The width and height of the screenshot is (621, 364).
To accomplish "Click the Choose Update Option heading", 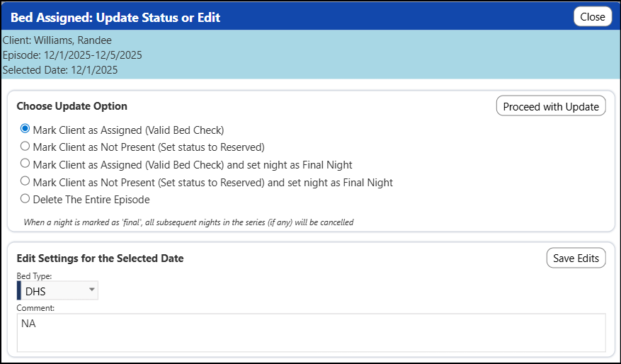I will pos(72,106).
